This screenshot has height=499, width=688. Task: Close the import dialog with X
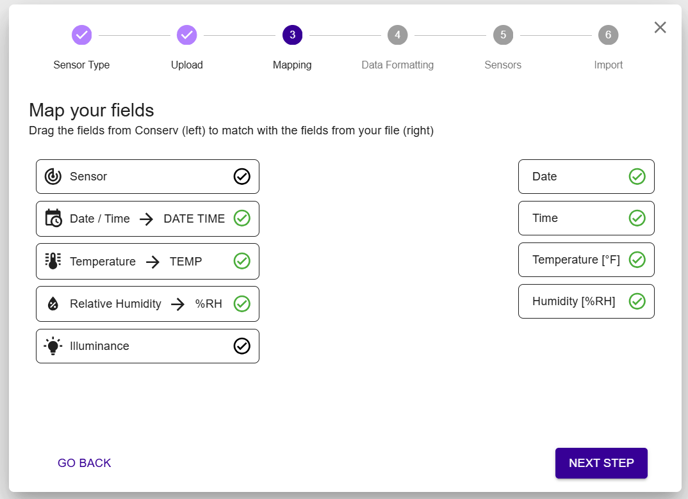click(x=660, y=28)
